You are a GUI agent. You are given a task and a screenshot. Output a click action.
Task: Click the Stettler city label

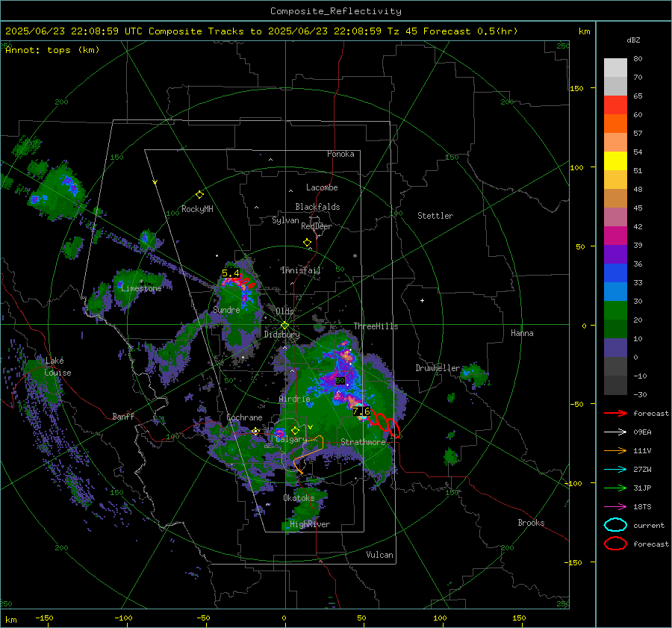435,216
